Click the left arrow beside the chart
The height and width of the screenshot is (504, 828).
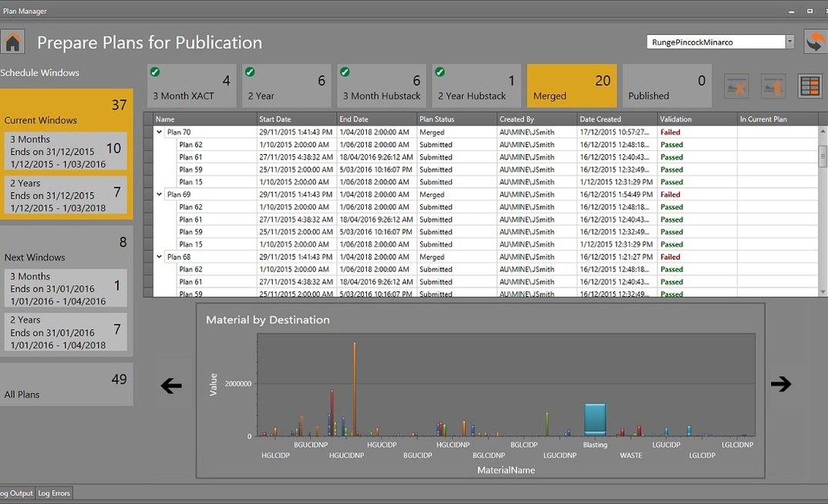click(x=171, y=385)
